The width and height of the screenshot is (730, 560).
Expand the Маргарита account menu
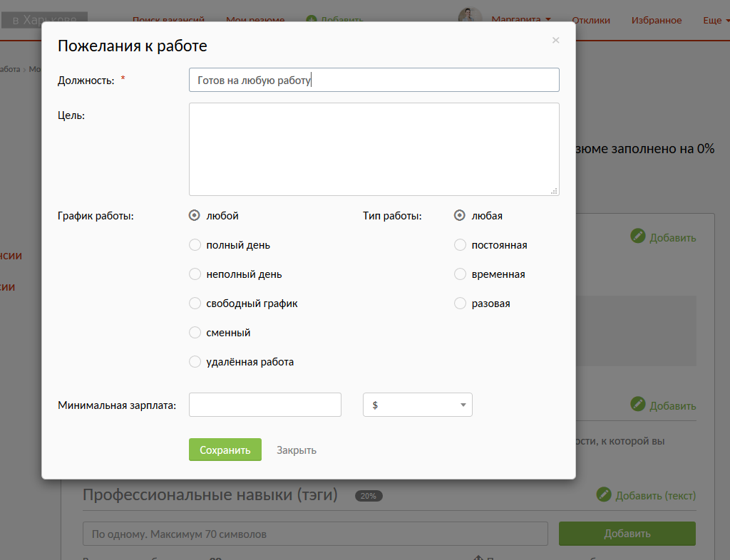(520, 20)
